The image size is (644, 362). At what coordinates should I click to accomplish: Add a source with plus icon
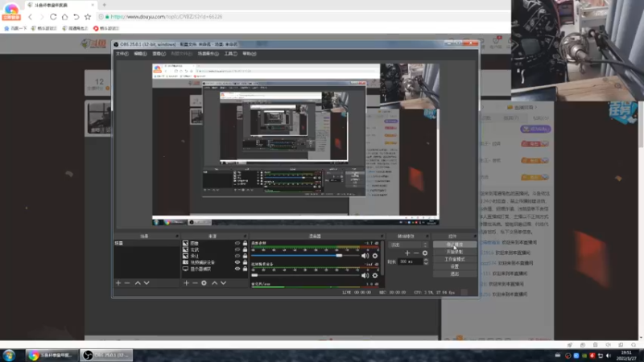coord(186,283)
